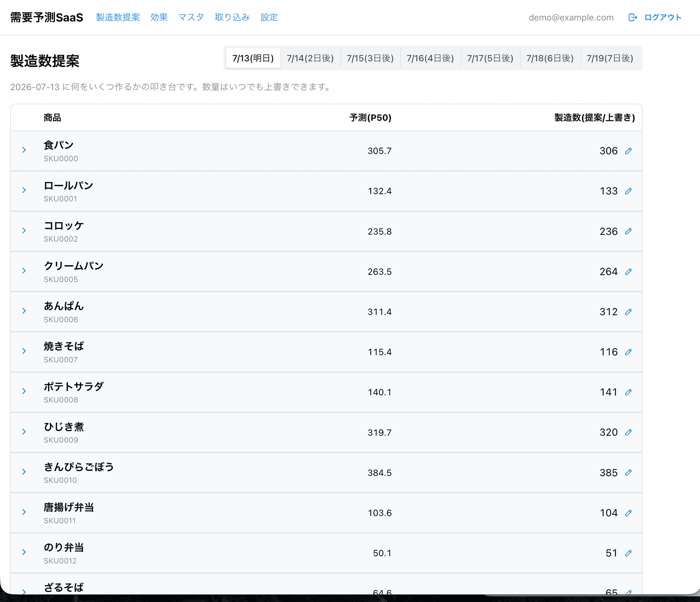
Task: Click the logout door icon
Action: [633, 17]
